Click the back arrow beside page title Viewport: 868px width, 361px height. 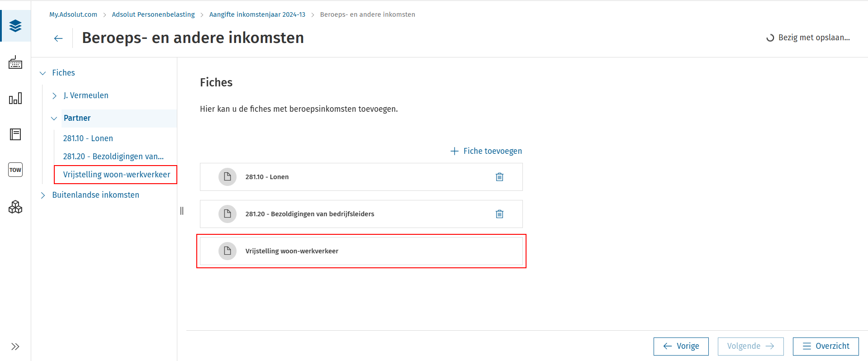coord(58,38)
